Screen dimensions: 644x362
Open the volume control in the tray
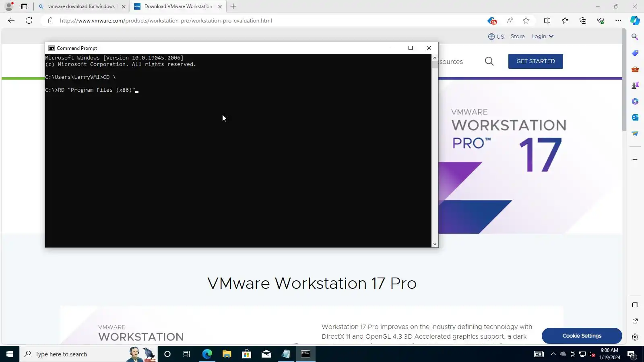pos(592,354)
